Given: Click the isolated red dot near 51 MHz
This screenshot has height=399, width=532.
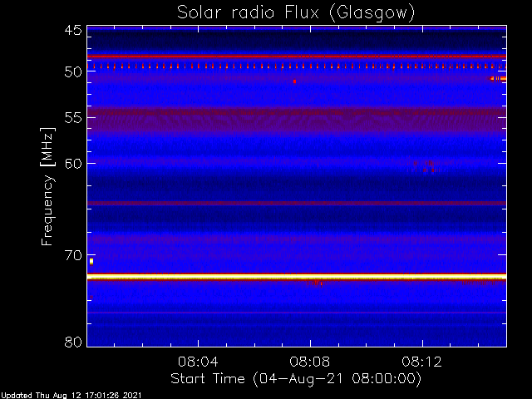Looking at the screenshot, I should click(294, 81).
